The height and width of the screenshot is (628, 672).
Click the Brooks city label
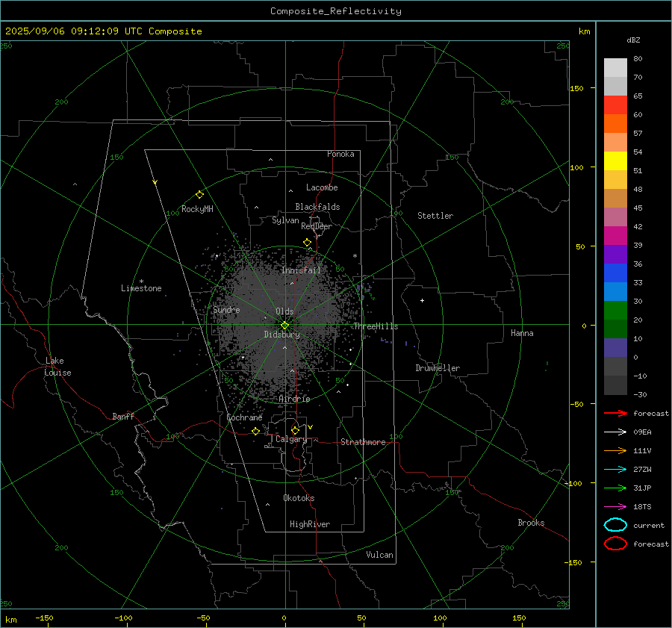click(x=531, y=523)
